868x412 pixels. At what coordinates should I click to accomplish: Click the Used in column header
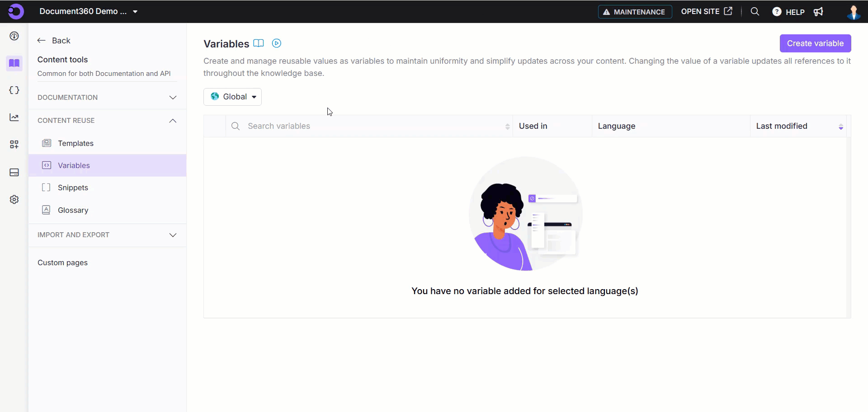point(533,126)
